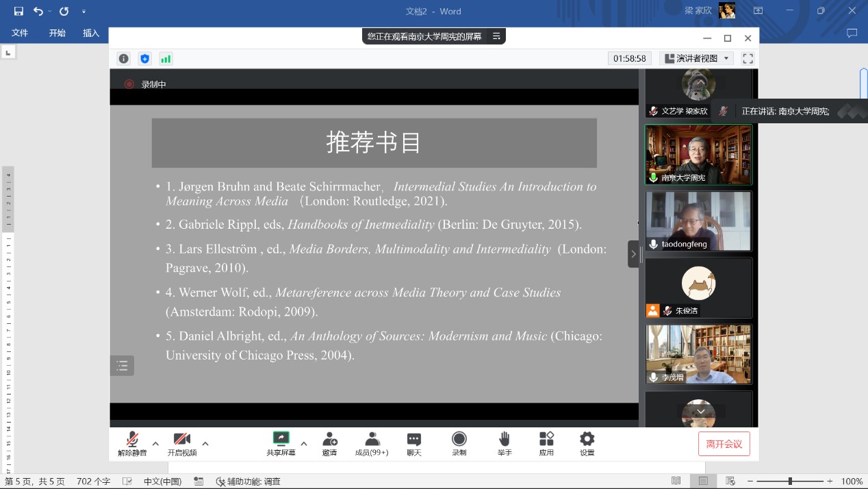Turn on the video camera
Screen dimensions: 868x489
pos(181,443)
